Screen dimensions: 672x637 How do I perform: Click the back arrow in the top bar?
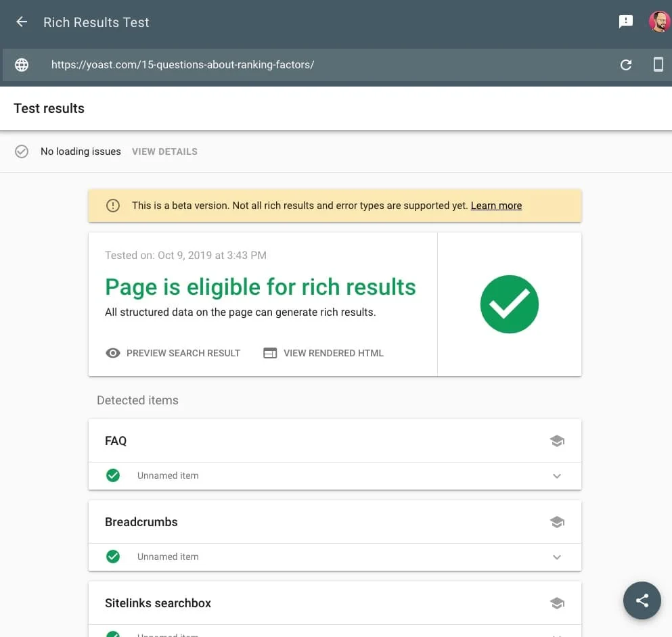(21, 21)
